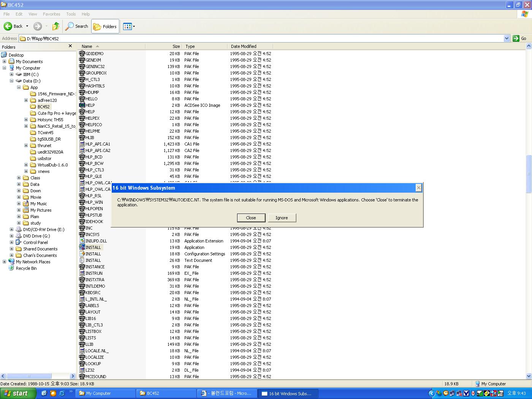Select the INSTALL Application file icon
This screenshot has height=399, width=532.
click(82, 247)
